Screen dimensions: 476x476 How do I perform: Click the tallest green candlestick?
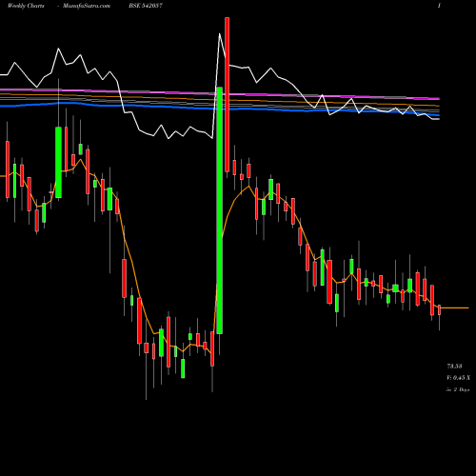(219, 210)
